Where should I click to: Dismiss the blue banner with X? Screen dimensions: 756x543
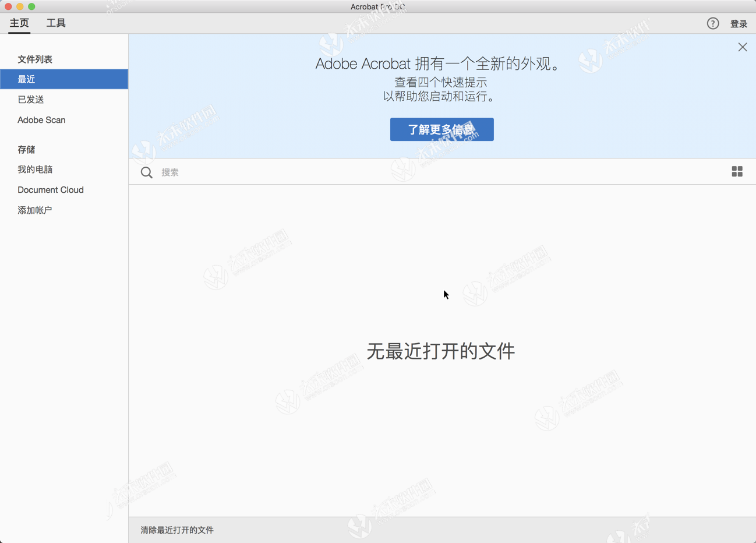[x=743, y=47]
